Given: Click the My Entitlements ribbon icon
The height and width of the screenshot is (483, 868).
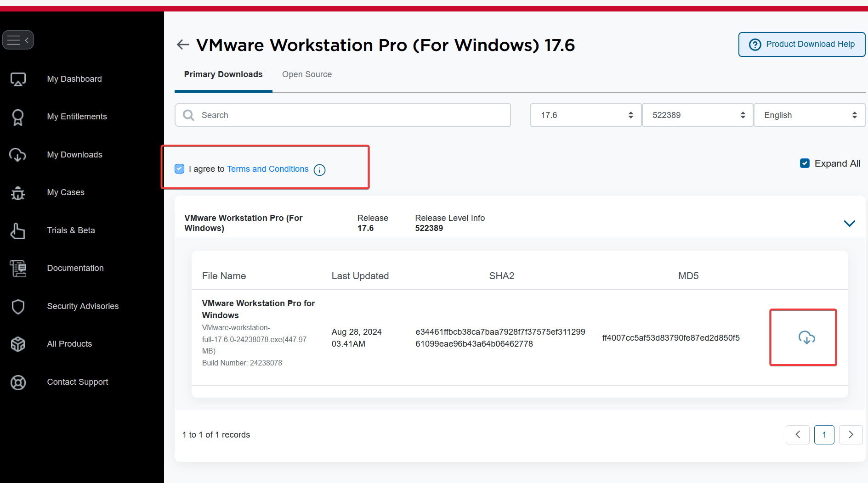Looking at the screenshot, I should (x=18, y=117).
